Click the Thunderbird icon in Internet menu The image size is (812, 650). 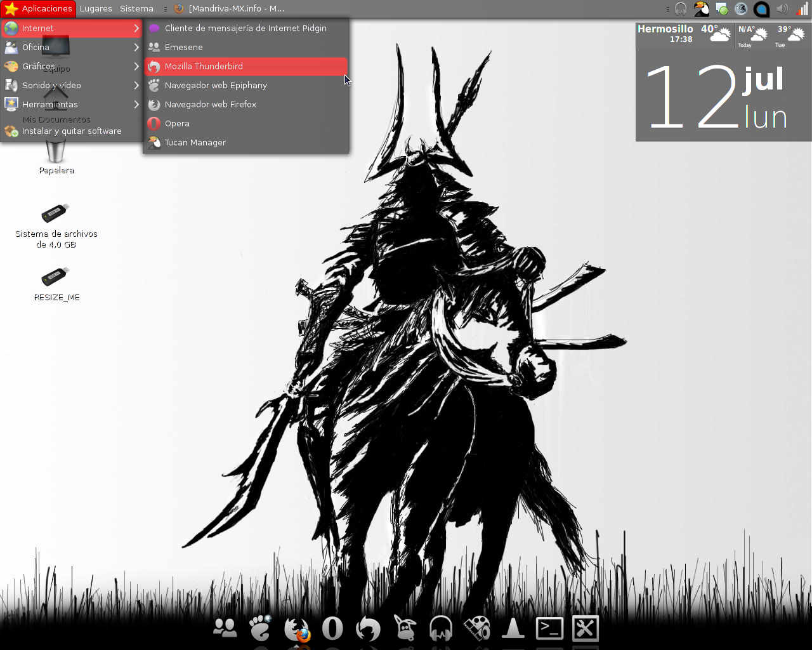point(154,66)
